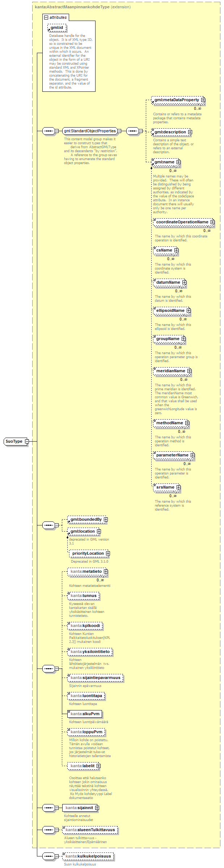
Task: Select the kanta:kulkukelpoisuus element
Action: pos(88,856)
